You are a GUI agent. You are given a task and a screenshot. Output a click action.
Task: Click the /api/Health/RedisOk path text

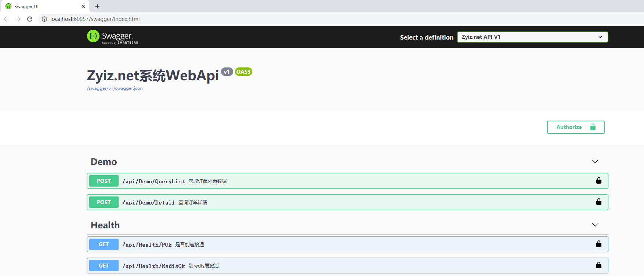(x=153, y=266)
